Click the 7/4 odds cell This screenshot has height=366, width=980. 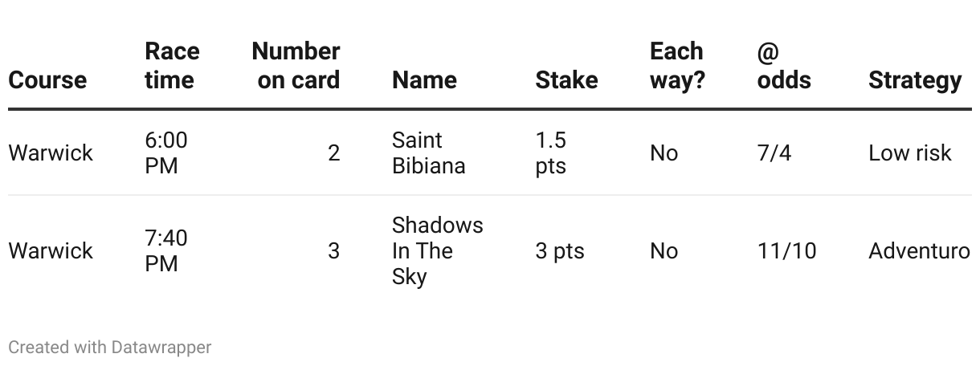774,153
